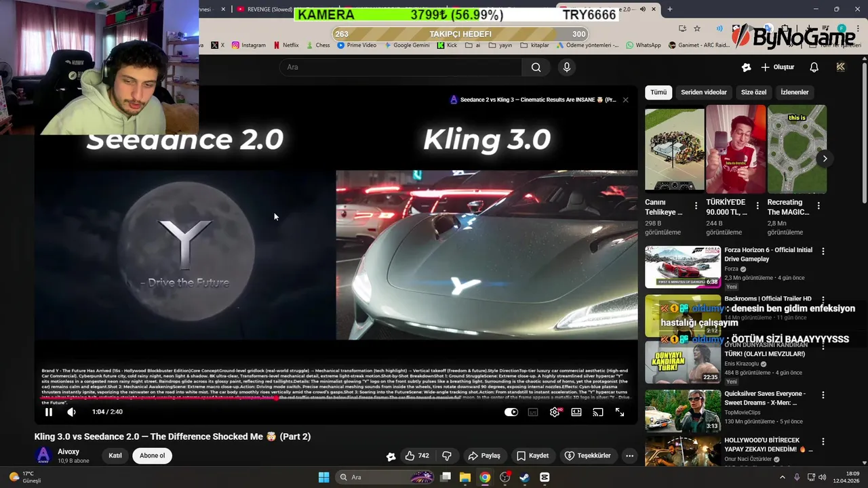The image size is (868, 488).
Task: Open options for Forza Horizon 6 video
Action: point(823,251)
